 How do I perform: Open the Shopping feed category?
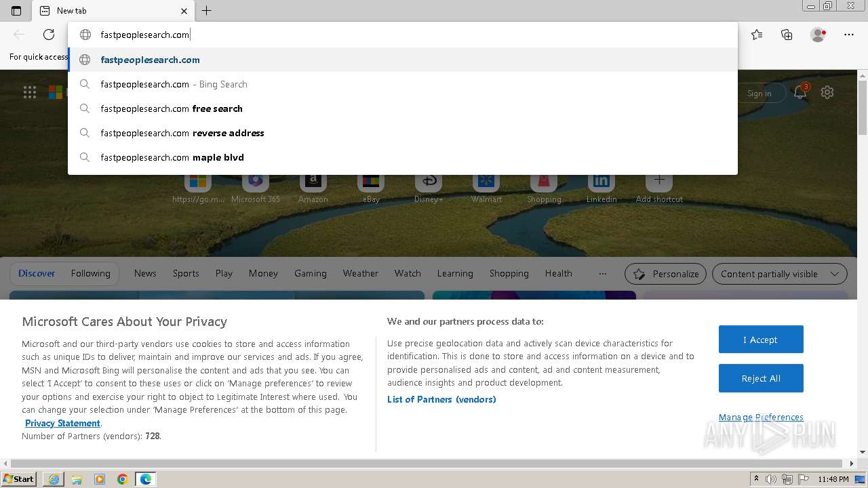[509, 273]
